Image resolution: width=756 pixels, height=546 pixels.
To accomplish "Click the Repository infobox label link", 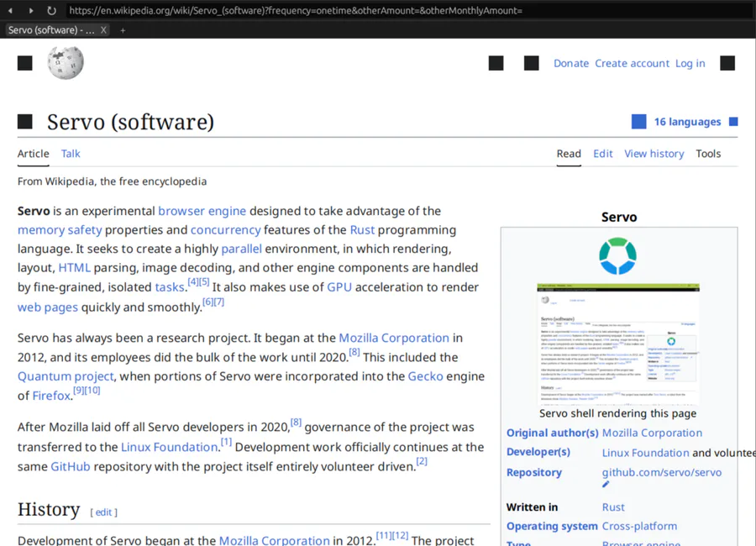I will (533, 472).
